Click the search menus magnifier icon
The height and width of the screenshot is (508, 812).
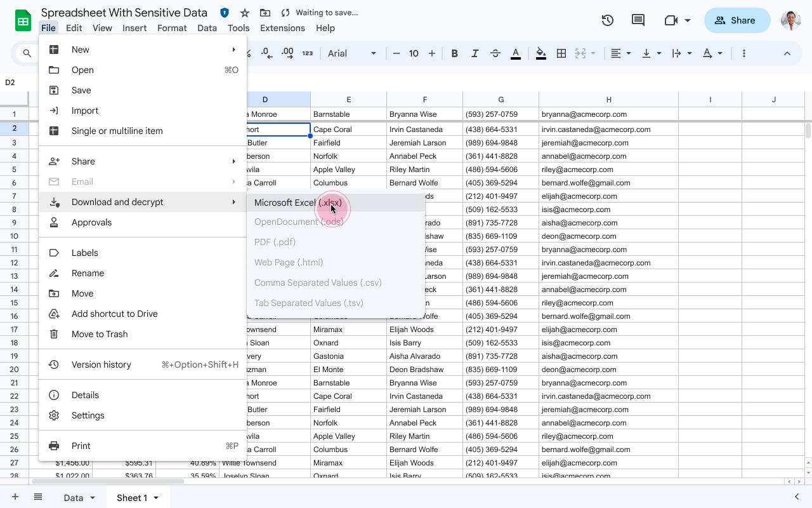(x=27, y=53)
